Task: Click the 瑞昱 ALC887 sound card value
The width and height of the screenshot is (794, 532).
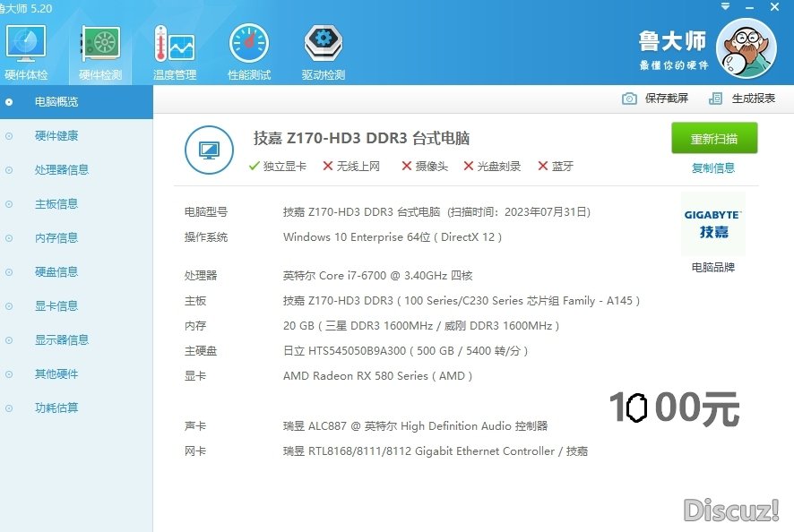Action: point(415,426)
